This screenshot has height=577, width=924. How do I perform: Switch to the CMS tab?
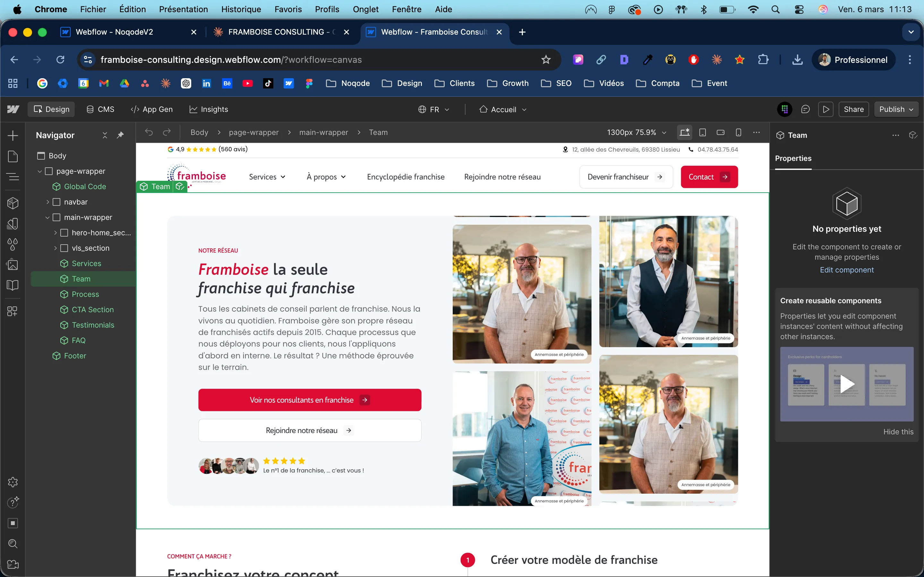pyautogui.click(x=100, y=110)
